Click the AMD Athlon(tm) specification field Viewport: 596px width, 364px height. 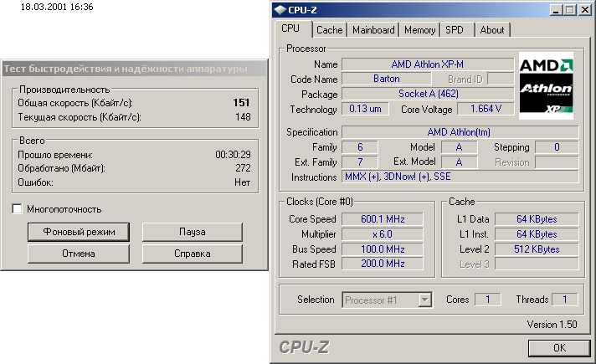pyautogui.click(x=460, y=132)
